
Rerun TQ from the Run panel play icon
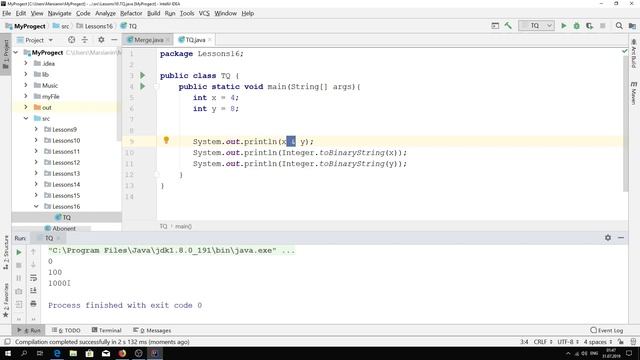click(x=19, y=252)
